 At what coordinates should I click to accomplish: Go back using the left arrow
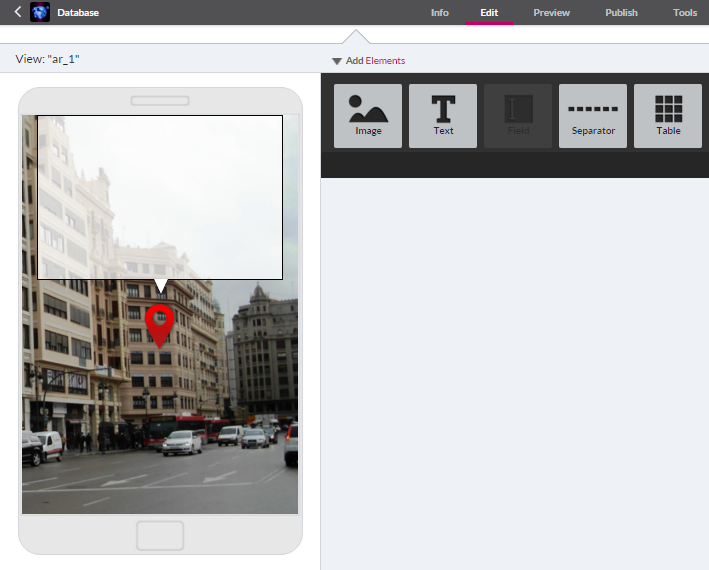coord(18,12)
